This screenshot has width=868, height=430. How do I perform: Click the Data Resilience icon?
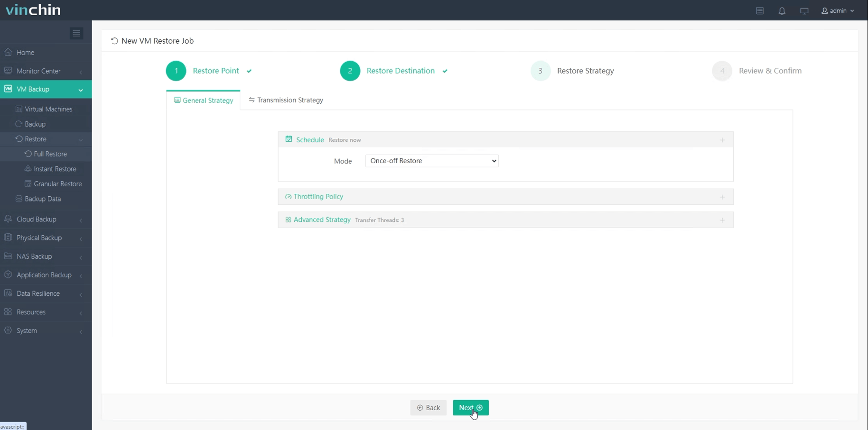pos(8,293)
